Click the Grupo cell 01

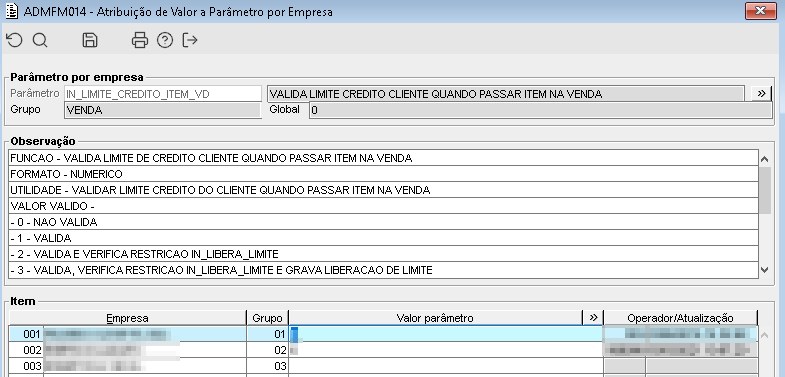[267, 334]
